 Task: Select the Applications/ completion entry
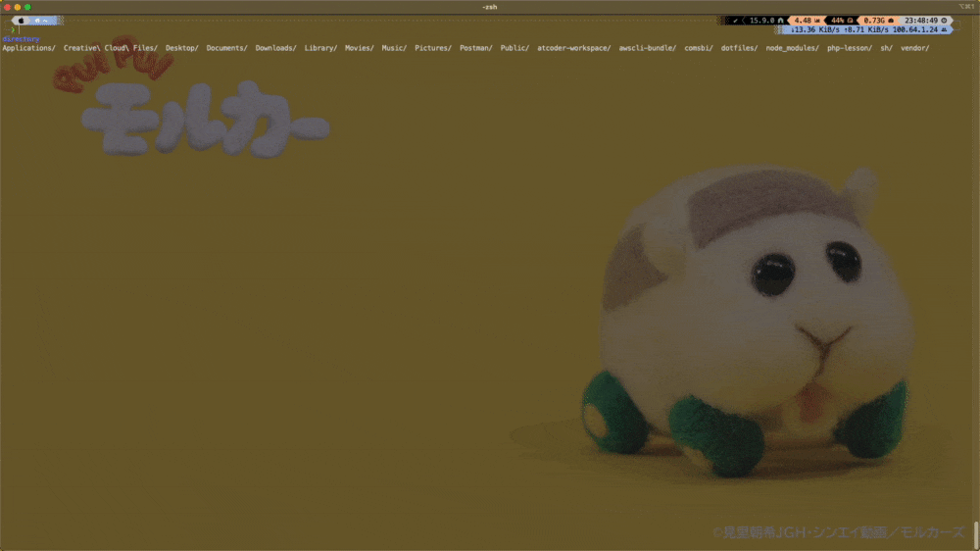pyautogui.click(x=28, y=47)
